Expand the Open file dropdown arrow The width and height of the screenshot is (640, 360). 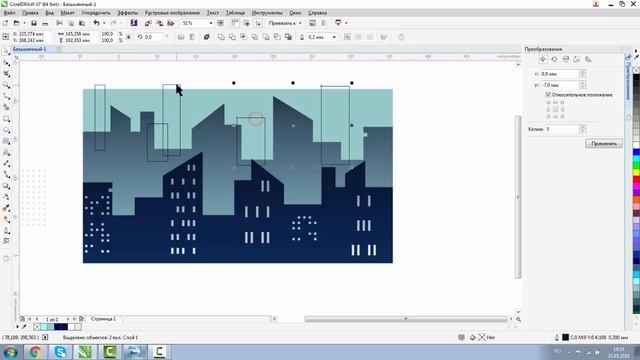click(24, 23)
